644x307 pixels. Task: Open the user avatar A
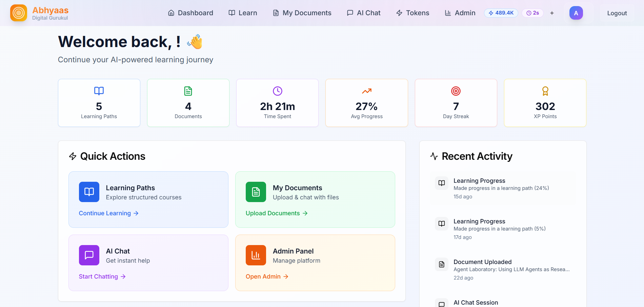pos(576,13)
